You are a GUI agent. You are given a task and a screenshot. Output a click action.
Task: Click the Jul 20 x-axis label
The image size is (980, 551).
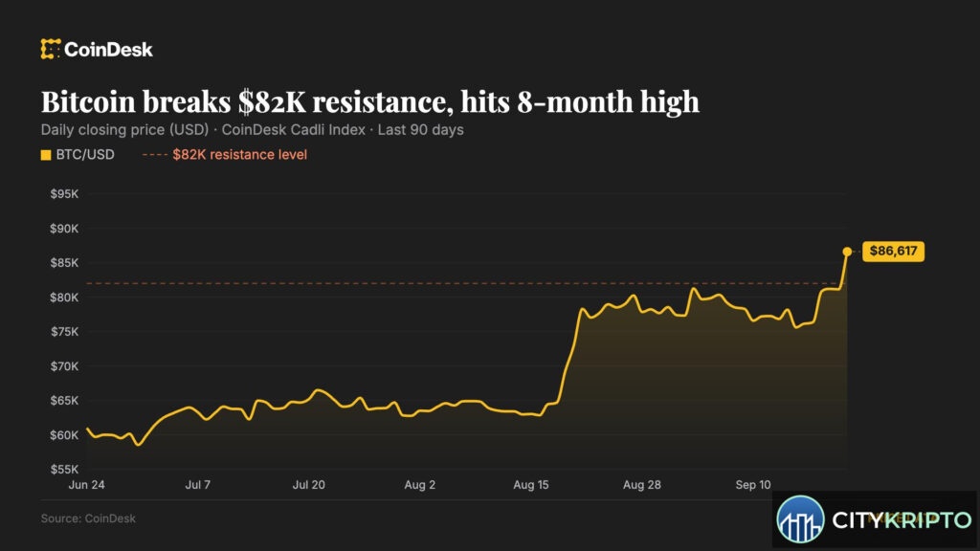(x=309, y=485)
